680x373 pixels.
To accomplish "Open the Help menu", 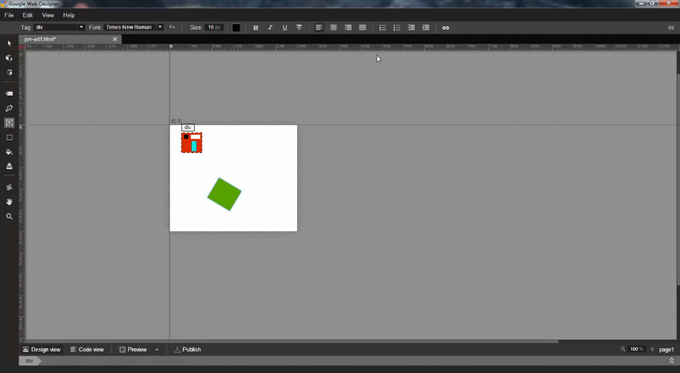I will pyautogui.click(x=69, y=15).
